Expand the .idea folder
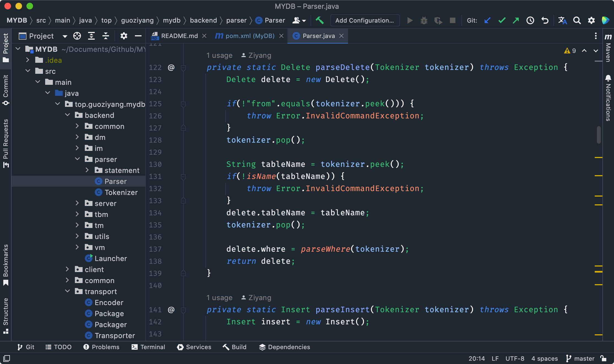614x364 pixels. tap(28, 60)
